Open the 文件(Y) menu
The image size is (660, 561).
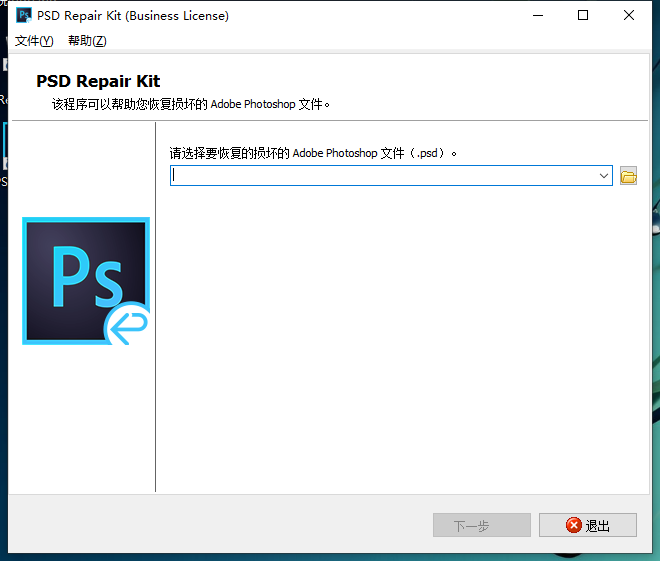coord(34,41)
